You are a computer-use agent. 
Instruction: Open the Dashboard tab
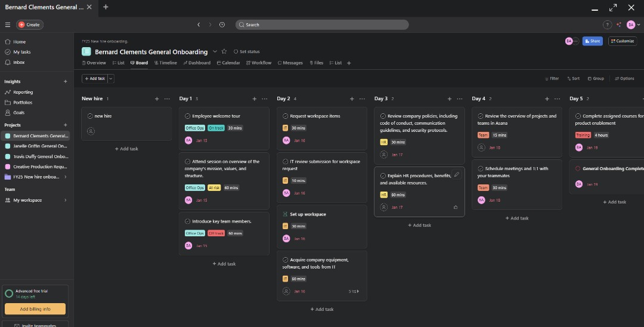coord(197,63)
